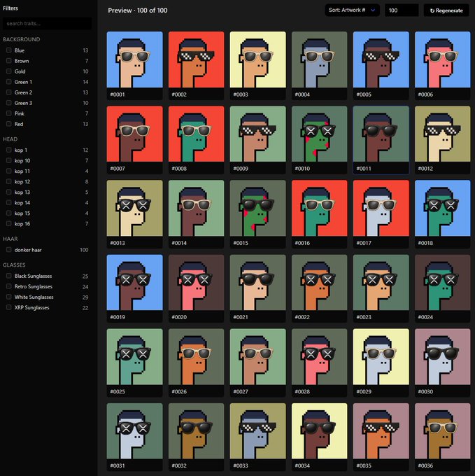
Task: Enable the Gold background filter
Action: (x=9, y=71)
